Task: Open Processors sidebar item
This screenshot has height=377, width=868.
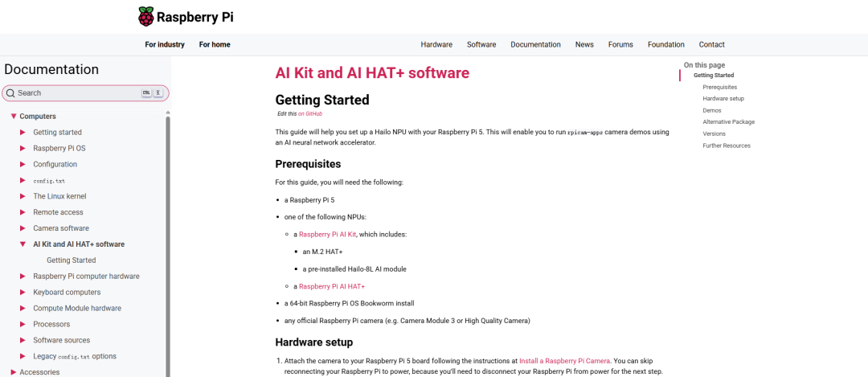Action: coord(51,325)
